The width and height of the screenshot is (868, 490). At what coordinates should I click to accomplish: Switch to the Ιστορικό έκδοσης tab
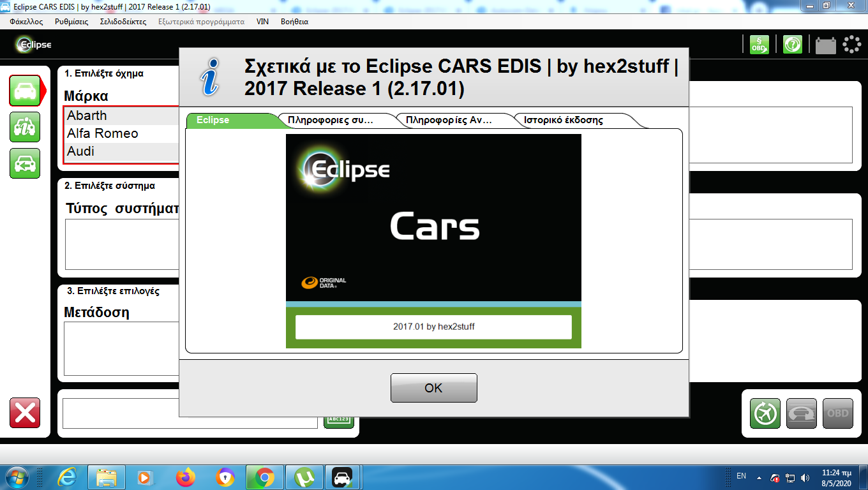tap(564, 120)
